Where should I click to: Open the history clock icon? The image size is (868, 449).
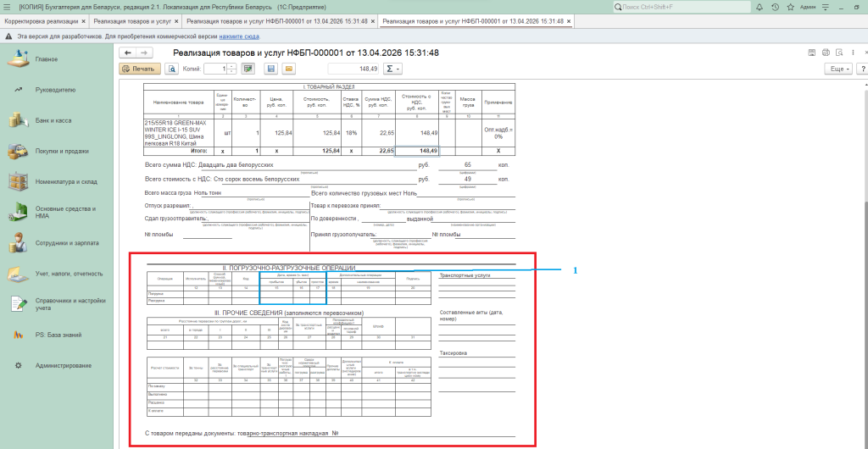point(775,6)
